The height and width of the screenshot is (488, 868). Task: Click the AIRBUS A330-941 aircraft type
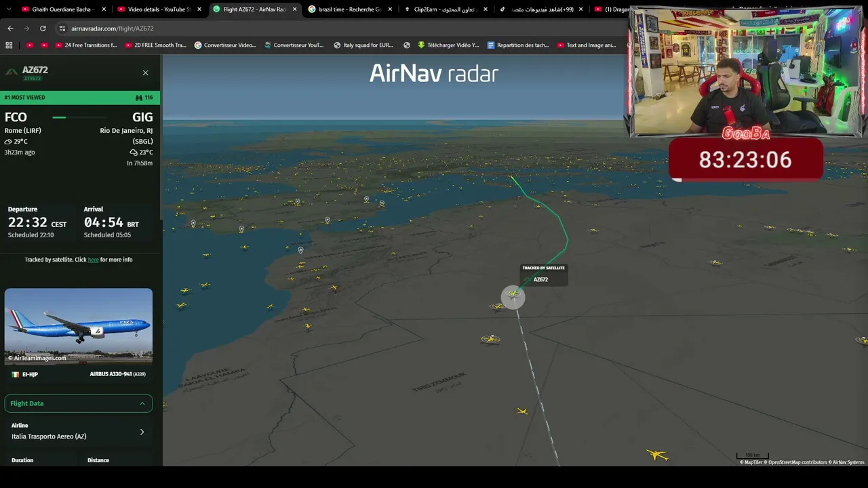[117, 374]
